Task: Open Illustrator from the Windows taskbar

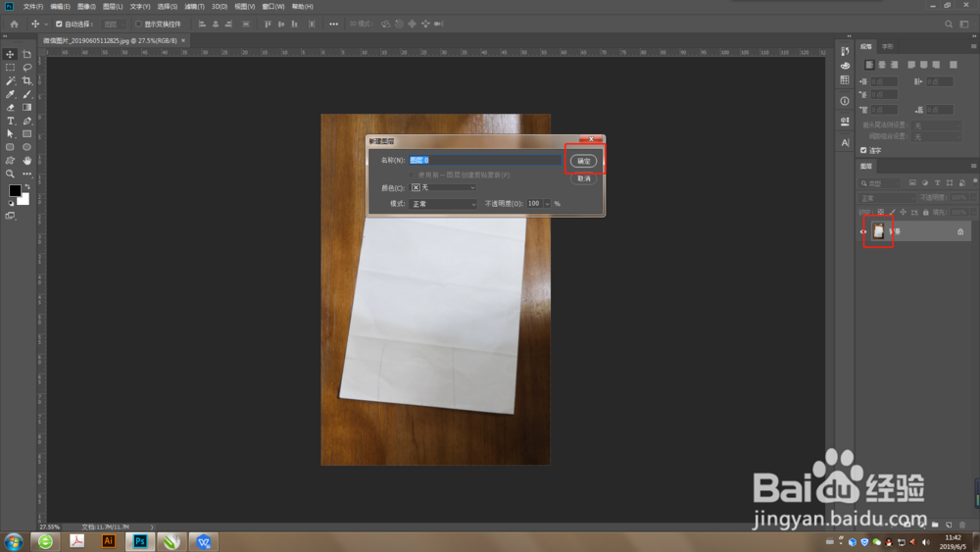Action: (108, 541)
